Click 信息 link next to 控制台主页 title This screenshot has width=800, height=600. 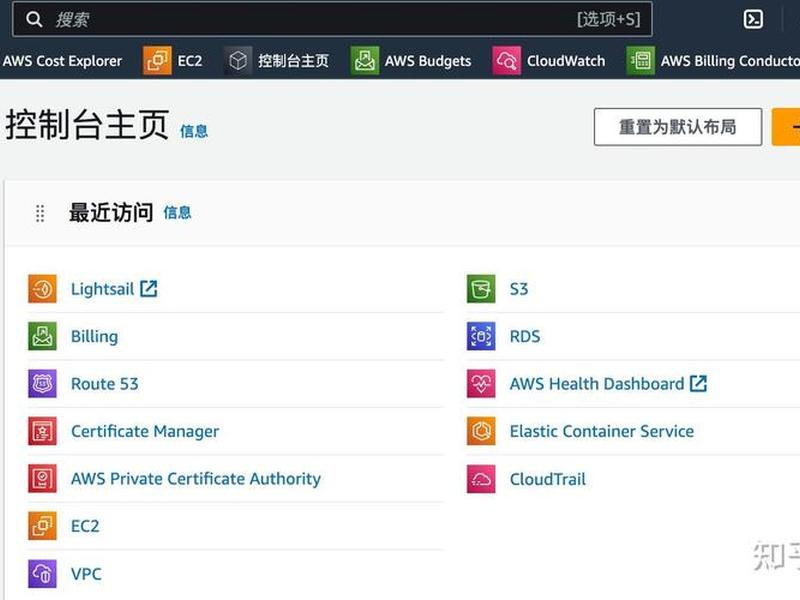pyautogui.click(x=194, y=131)
